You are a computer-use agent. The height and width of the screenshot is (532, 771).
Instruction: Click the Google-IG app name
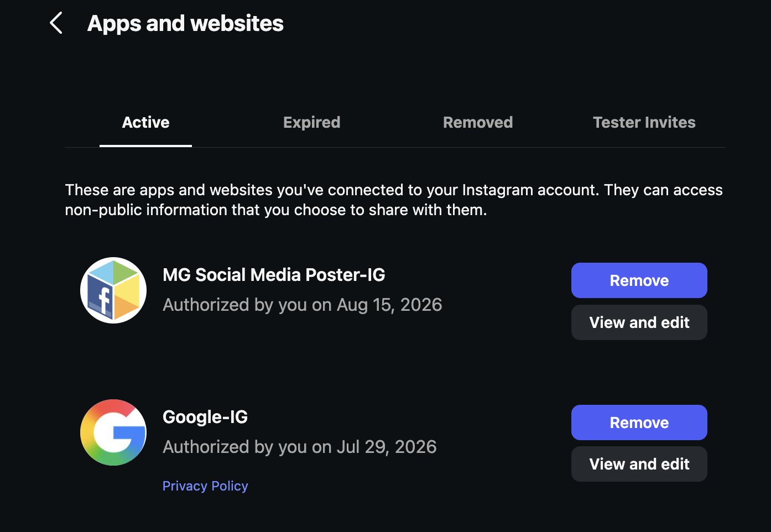[205, 417]
